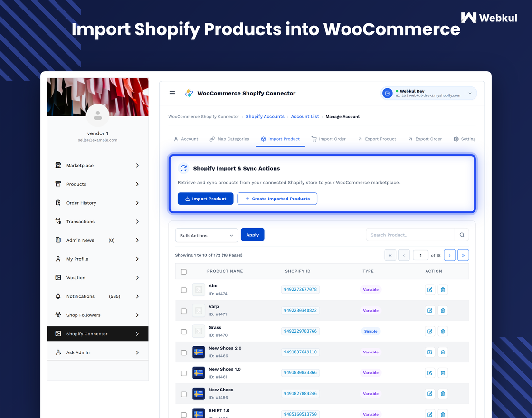Viewport: 532px width, 418px height.
Task: Edit the Grass product
Action: click(x=430, y=331)
